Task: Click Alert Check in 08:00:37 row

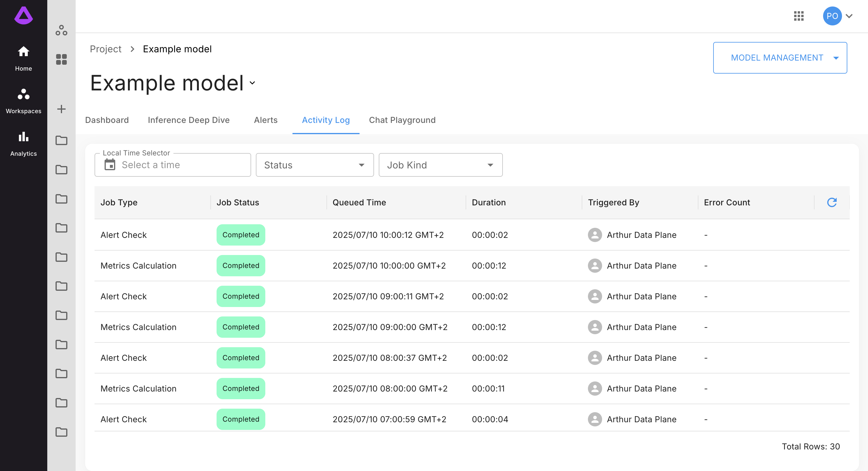Action: [124, 358]
